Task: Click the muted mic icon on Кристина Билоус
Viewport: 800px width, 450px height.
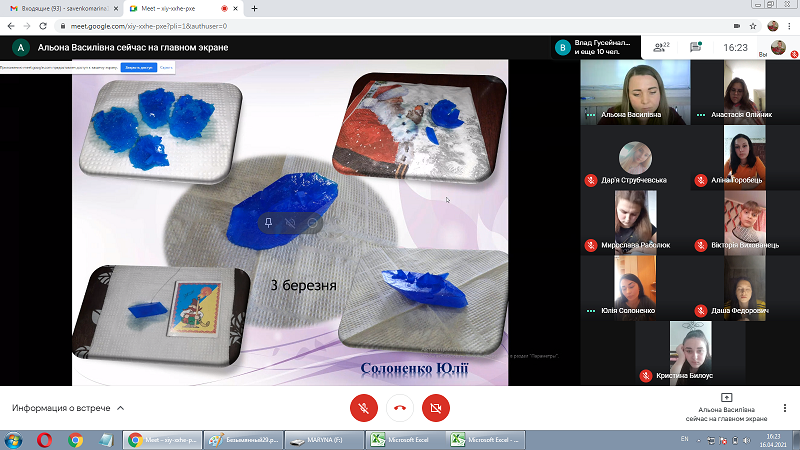Action: coord(646,376)
